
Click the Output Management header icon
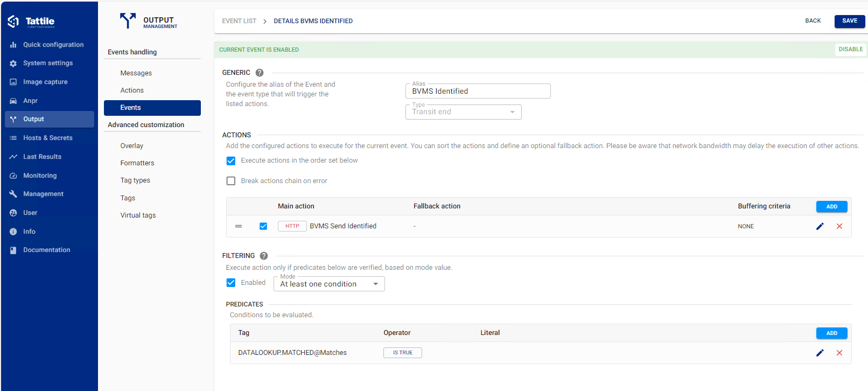click(128, 20)
